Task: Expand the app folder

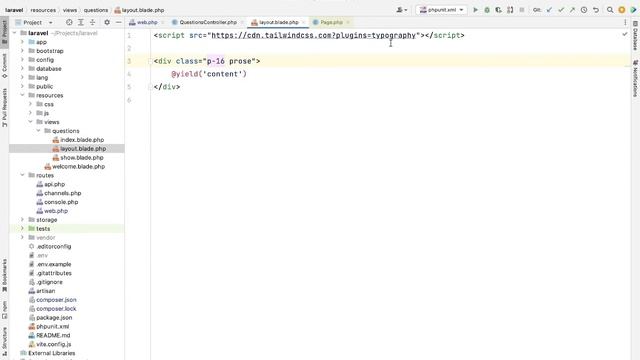Action: coord(22,42)
